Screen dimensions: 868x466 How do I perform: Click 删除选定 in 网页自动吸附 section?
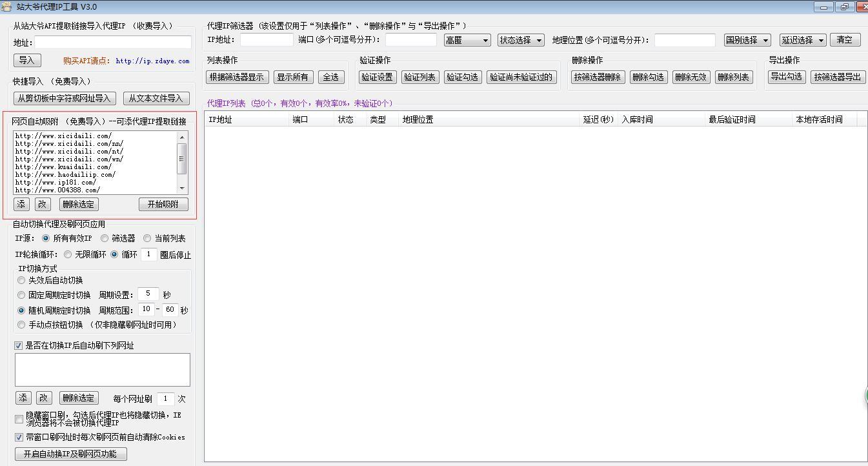79,204
